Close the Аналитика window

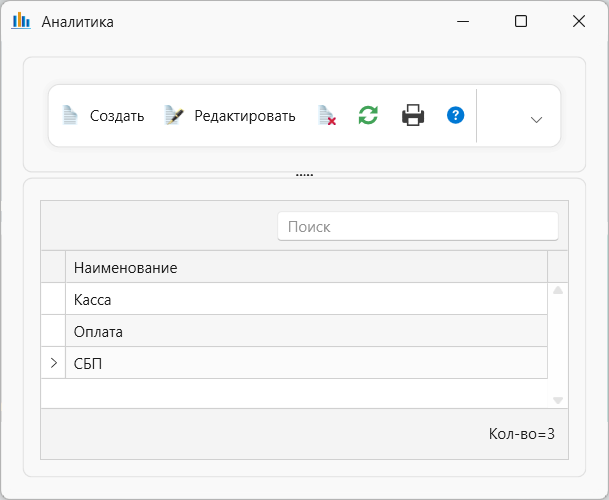pyautogui.click(x=579, y=21)
